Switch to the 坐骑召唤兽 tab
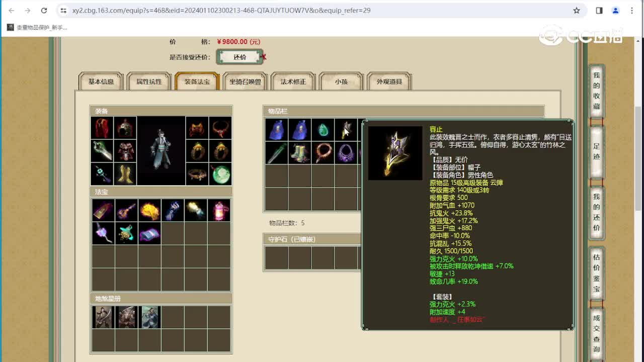The height and width of the screenshot is (362, 644). pos(245,81)
